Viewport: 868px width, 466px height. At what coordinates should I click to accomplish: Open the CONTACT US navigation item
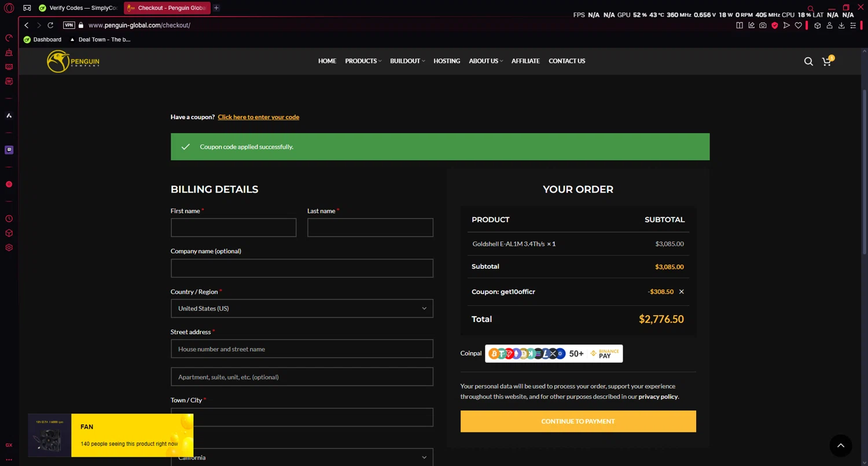tap(567, 61)
